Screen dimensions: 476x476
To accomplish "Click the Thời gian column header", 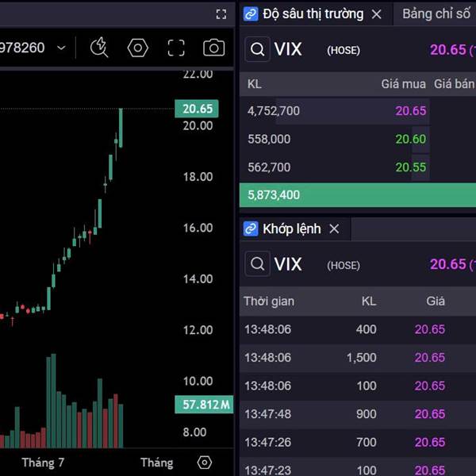I will point(269,301).
